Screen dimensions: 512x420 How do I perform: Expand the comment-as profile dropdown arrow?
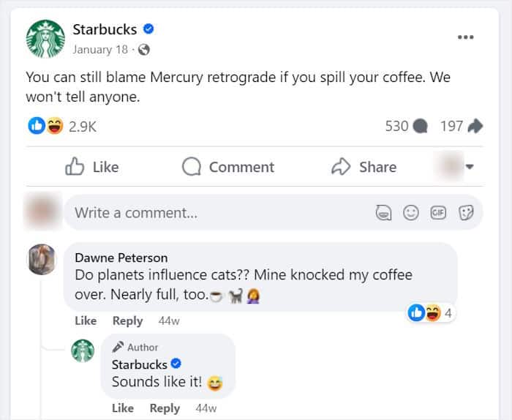click(470, 167)
